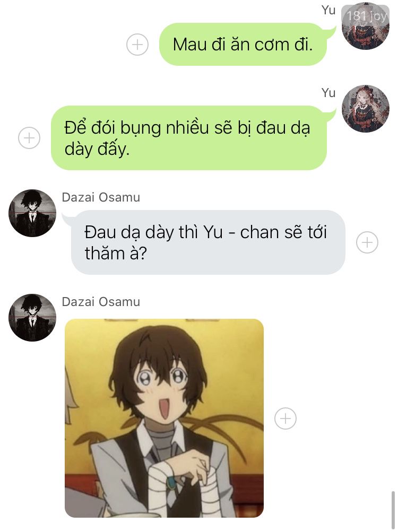Open Dazai's avatar beside the picture message
The width and height of the screenshot is (398, 532).
pyautogui.click(x=32, y=318)
